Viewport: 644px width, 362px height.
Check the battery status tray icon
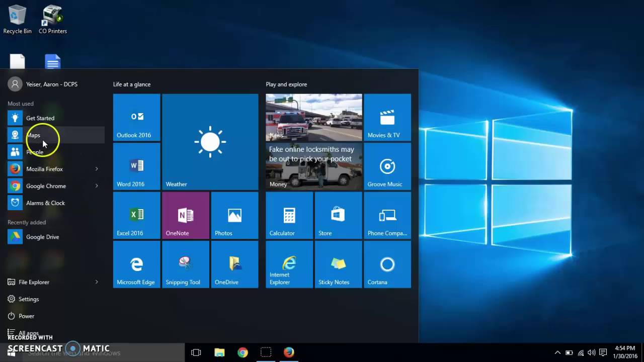569,352
